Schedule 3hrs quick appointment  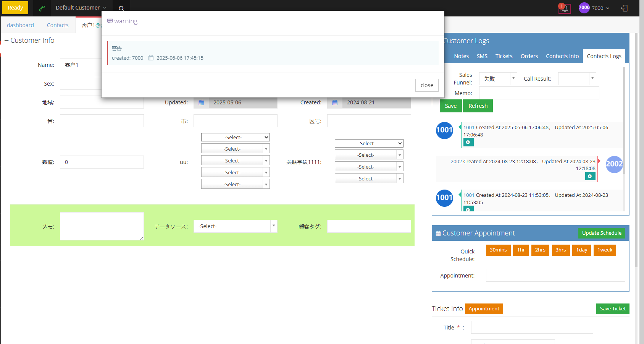pos(561,250)
